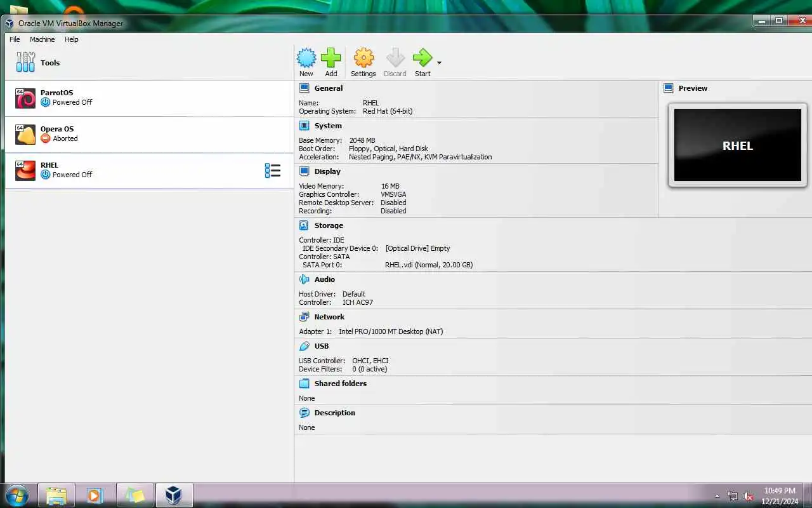Open the Settings gear icon in the toolbar
This screenshot has width=812, height=508.
(363, 58)
